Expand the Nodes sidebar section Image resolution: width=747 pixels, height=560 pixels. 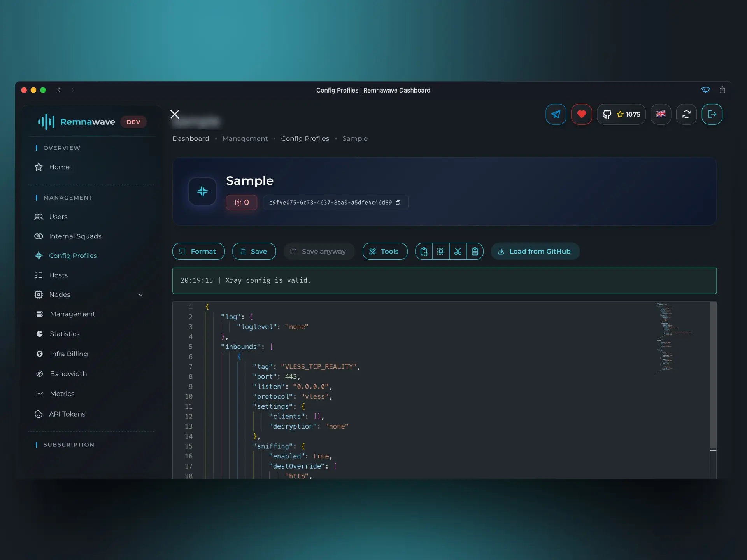[140, 295]
